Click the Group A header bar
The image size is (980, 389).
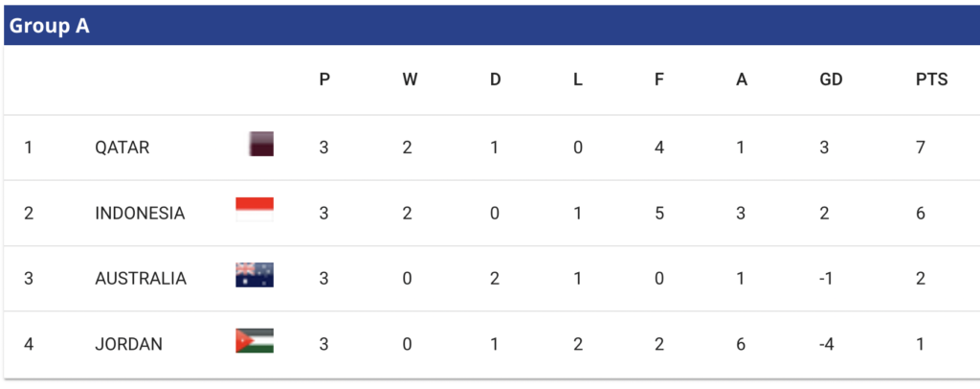pyautogui.click(x=492, y=25)
